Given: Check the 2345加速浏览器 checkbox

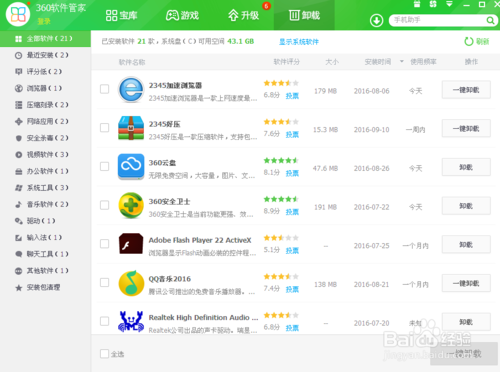Looking at the screenshot, I should (x=104, y=89).
